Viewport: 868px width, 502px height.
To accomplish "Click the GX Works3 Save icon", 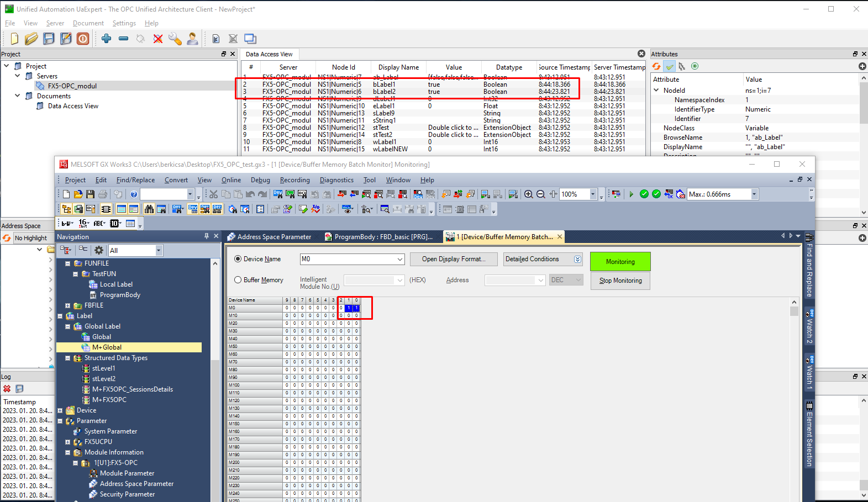I will point(90,194).
